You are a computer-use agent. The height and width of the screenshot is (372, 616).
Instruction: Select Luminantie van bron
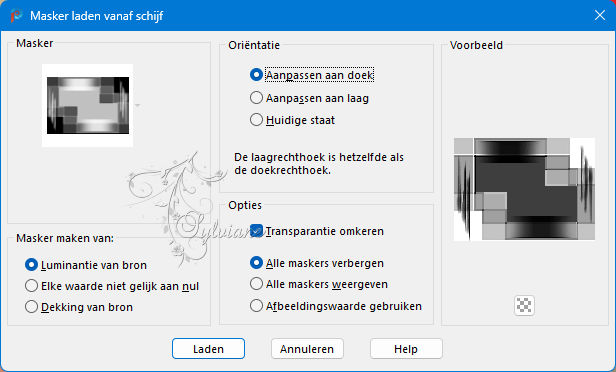(86, 265)
